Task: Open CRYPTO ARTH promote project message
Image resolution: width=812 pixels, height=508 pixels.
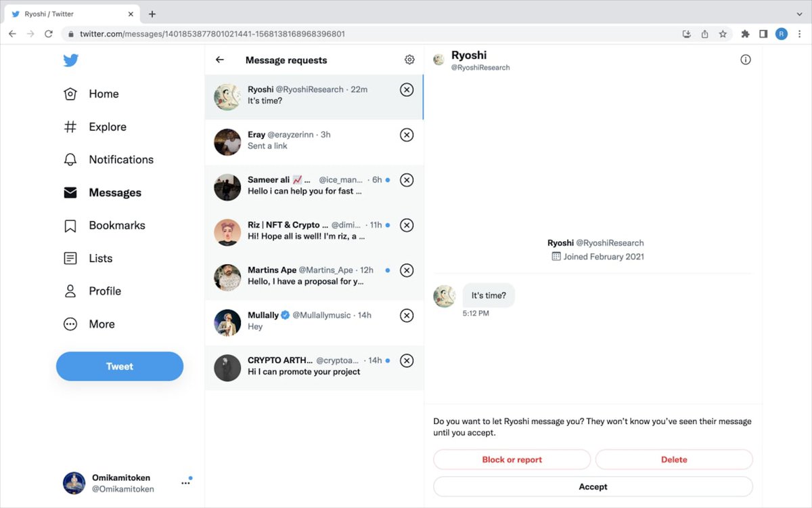Action: point(314,368)
